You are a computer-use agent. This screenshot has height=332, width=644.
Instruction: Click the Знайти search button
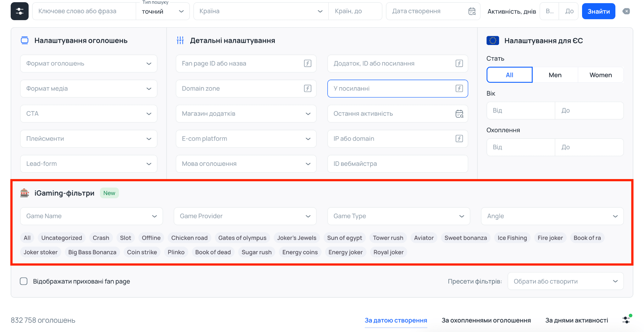click(x=598, y=11)
